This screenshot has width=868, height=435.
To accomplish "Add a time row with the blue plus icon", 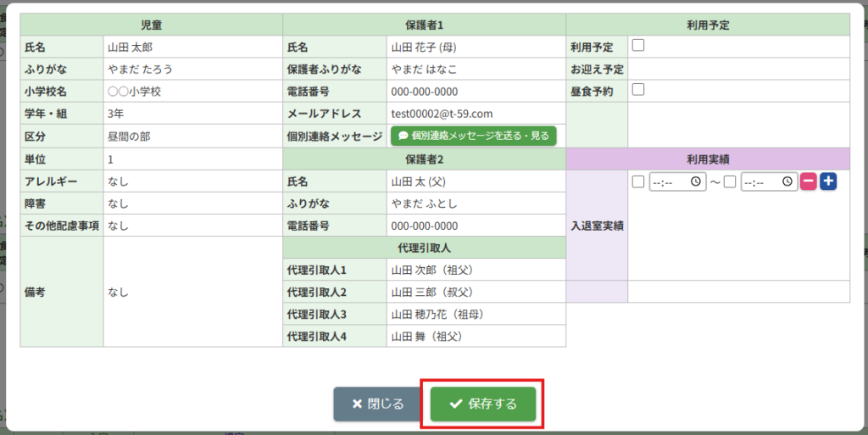I will 828,181.
